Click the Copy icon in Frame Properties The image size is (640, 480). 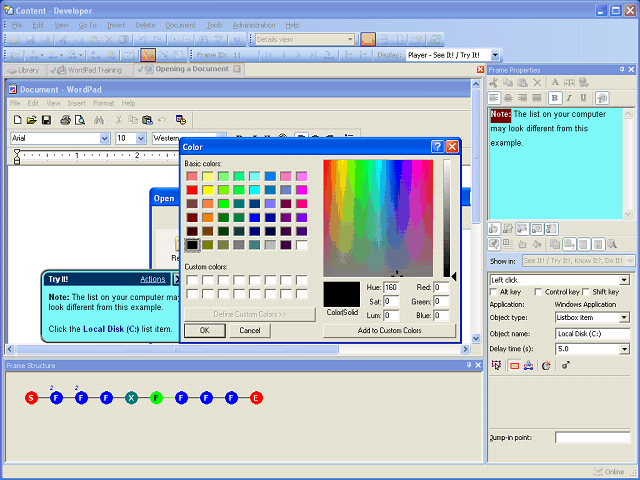click(508, 82)
